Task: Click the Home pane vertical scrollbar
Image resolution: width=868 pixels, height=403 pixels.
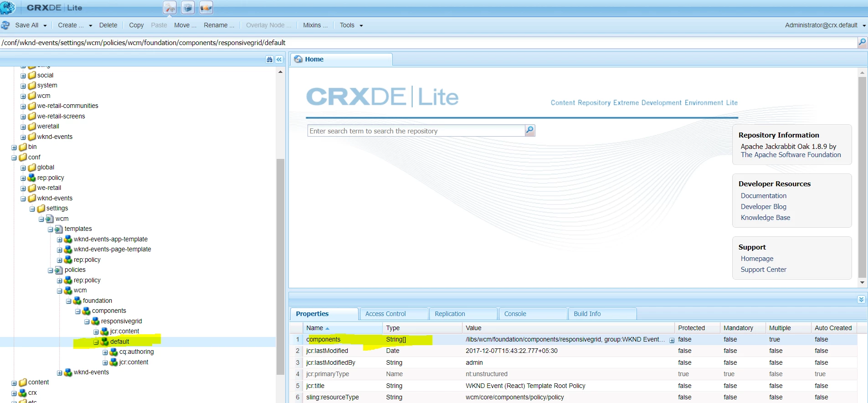Action: click(862, 177)
